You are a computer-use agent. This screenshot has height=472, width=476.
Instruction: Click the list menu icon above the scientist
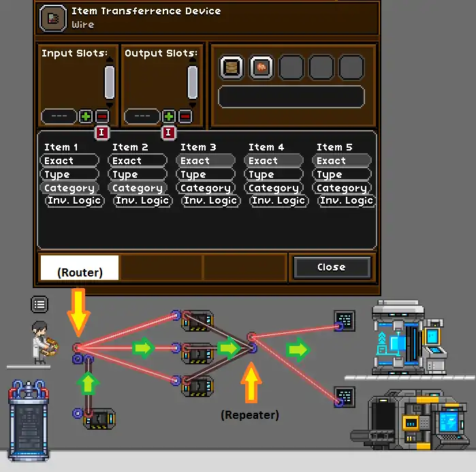pos(39,304)
